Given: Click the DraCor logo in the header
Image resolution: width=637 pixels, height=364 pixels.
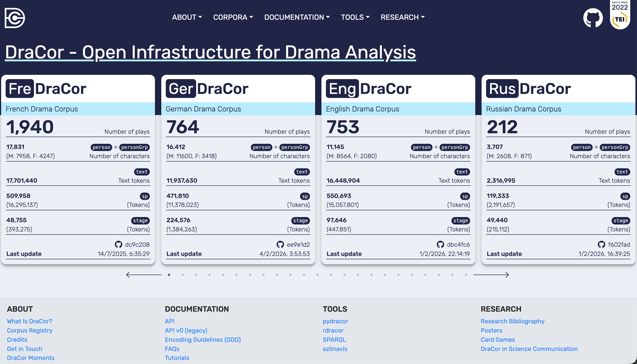Looking at the screenshot, I should pyautogui.click(x=15, y=18).
